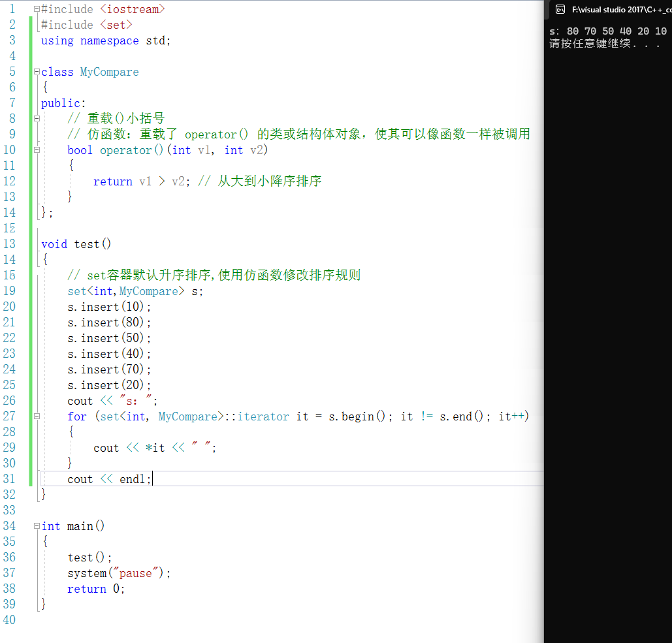Click comment '// set容器默认升序排序'
The width and height of the screenshot is (672, 643).
coord(214,275)
